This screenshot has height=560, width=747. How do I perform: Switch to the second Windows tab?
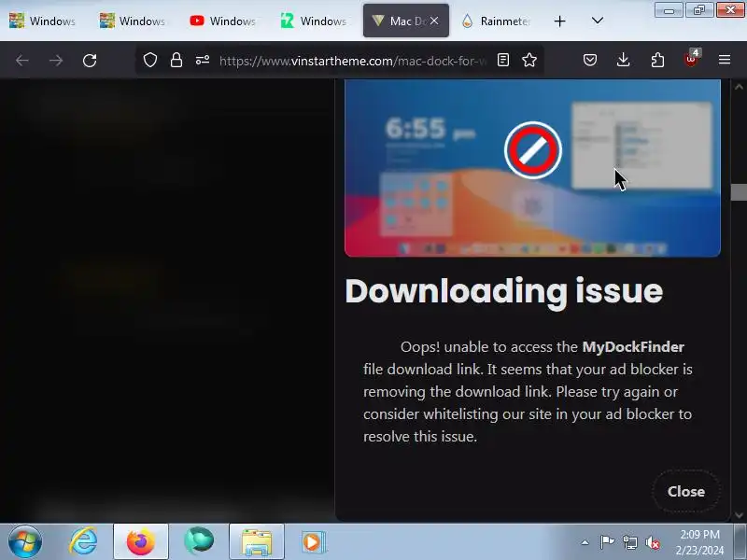click(x=133, y=21)
